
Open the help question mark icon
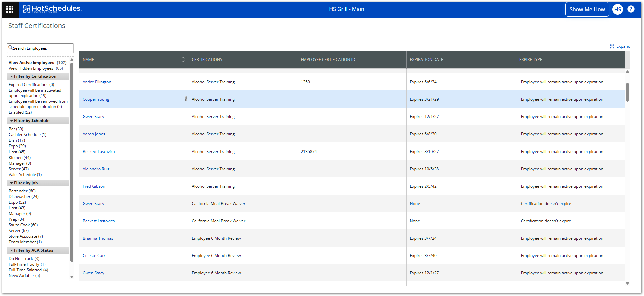pyautogui.click(x=631, y=9)
